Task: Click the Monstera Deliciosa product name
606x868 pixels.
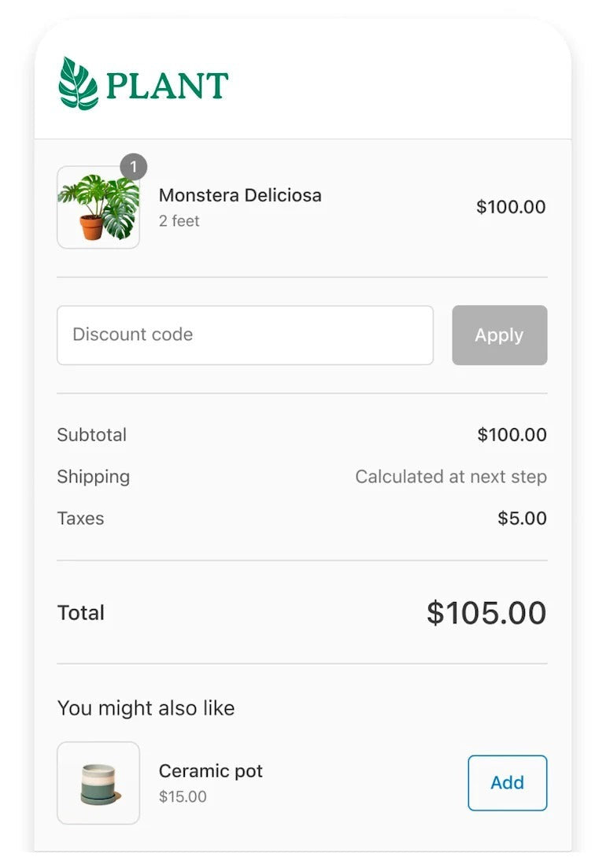Action: (x=240, y=195)
